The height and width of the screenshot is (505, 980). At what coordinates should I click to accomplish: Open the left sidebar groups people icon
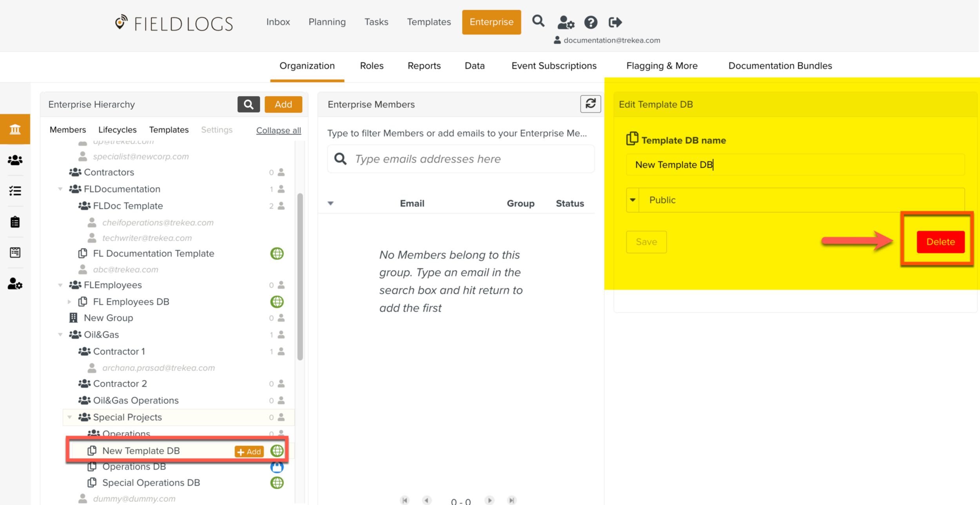15,160
